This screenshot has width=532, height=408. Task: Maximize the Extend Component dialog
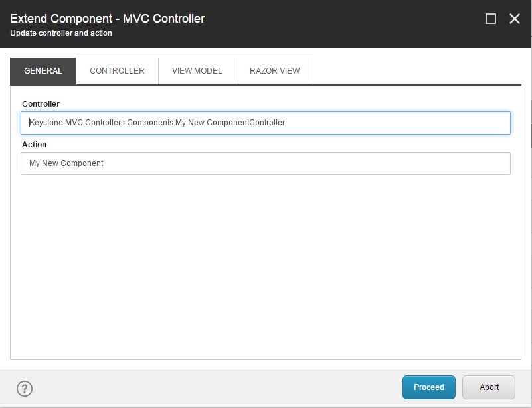[x=491, y=19]
